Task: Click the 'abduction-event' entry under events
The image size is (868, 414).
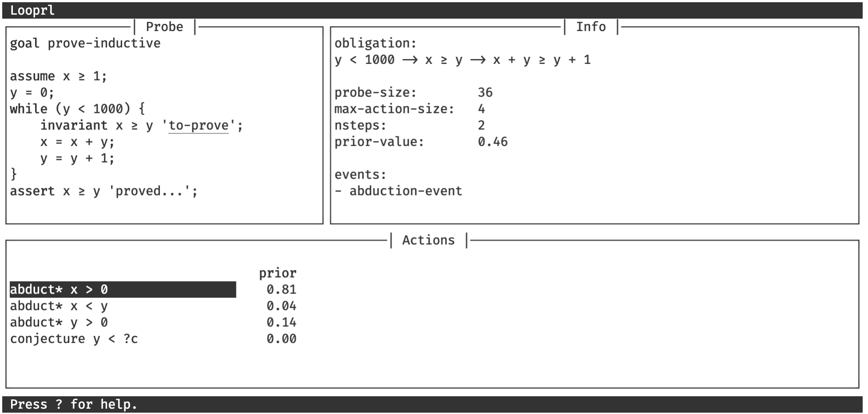Action: [406, 191]
